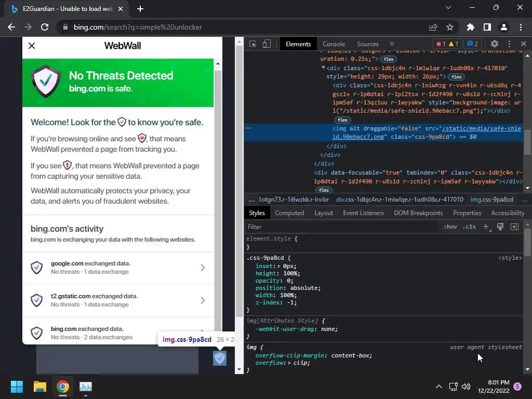The image size is (532, 399).
Task: Expand the overflow clip property triangle
Action: [289, 363]
